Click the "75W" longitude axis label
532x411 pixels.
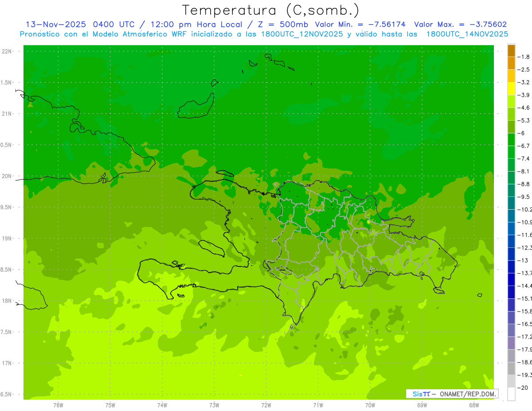tap(110, 405)
